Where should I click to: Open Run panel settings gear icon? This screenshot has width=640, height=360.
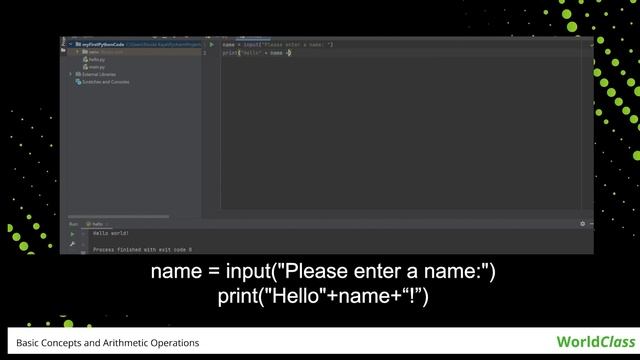pyautogui.click(x=582, y=224)
